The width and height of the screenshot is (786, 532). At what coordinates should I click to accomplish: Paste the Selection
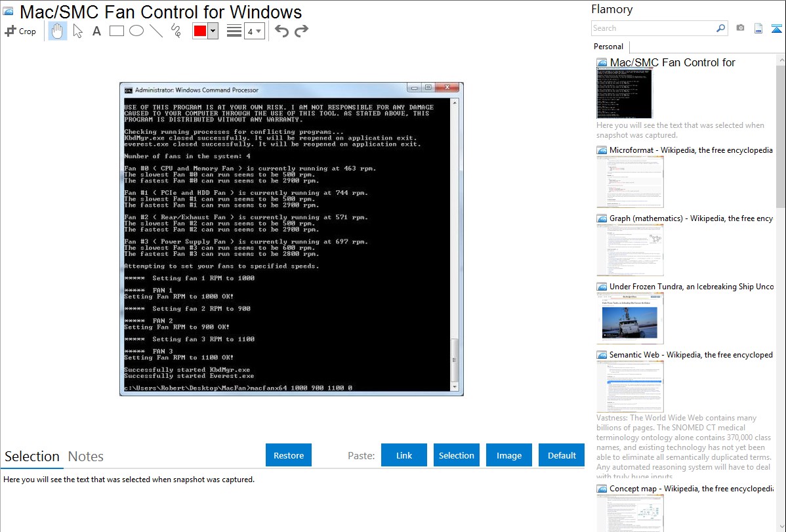coord(456,455)
